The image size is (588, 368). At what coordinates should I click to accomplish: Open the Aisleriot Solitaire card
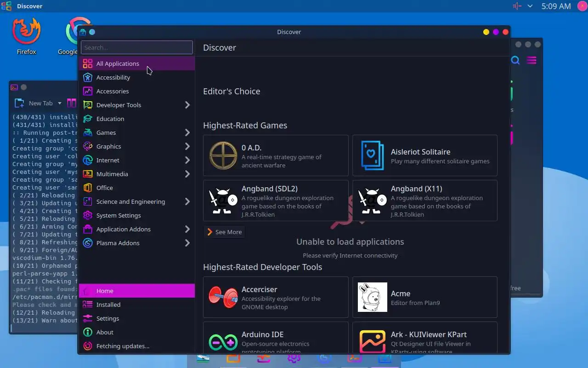[x=425, y=155]
